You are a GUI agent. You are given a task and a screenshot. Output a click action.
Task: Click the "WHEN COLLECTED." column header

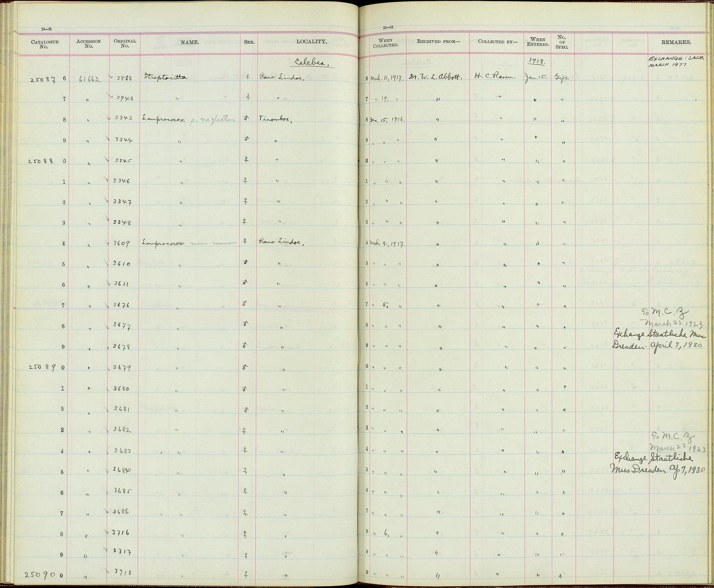386,43
